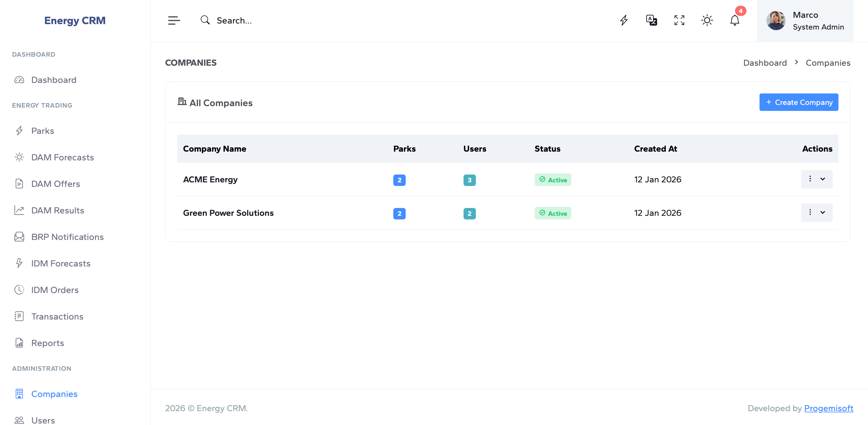Click the IDM Orders clock icon
868x425 pixels.
click(19, 290)
